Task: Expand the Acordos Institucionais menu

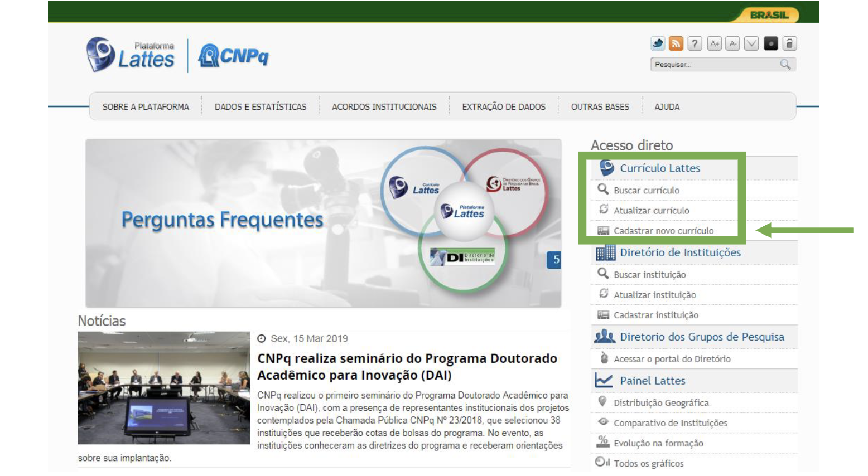Action: point(384,107)
